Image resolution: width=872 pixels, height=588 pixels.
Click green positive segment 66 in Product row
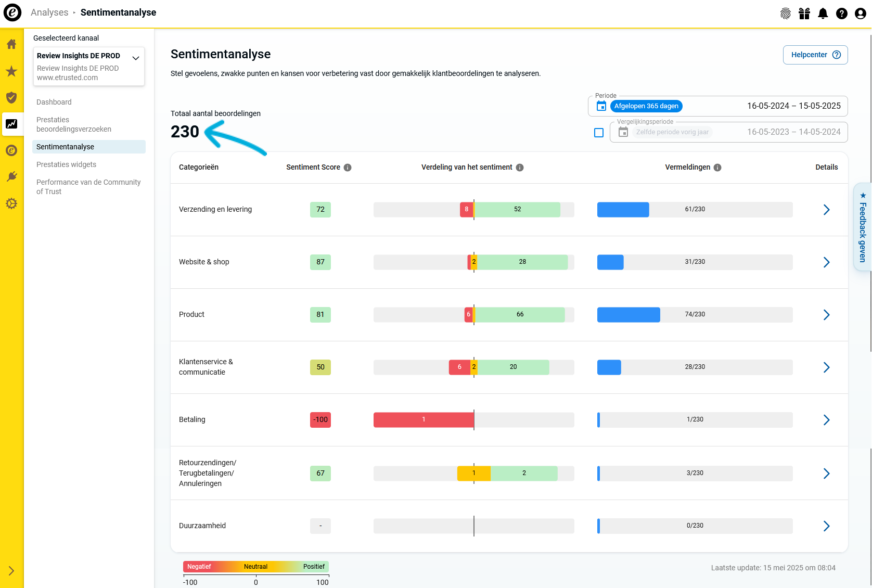[520, 315]
